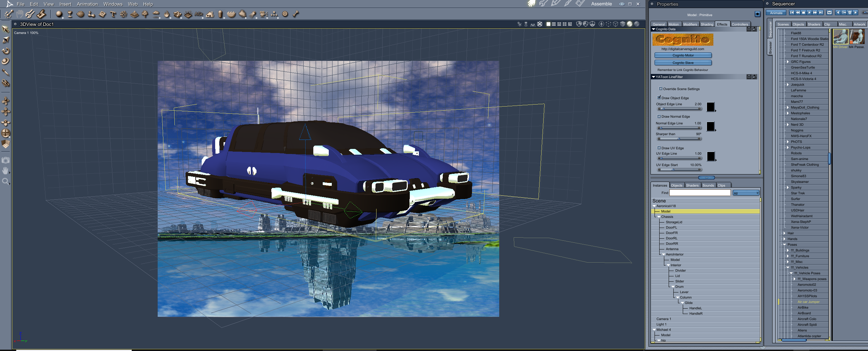Insert a sphere primitive from the toolbar
The height and width of the screenshot is (351, 868).
(x=59, y=14)
